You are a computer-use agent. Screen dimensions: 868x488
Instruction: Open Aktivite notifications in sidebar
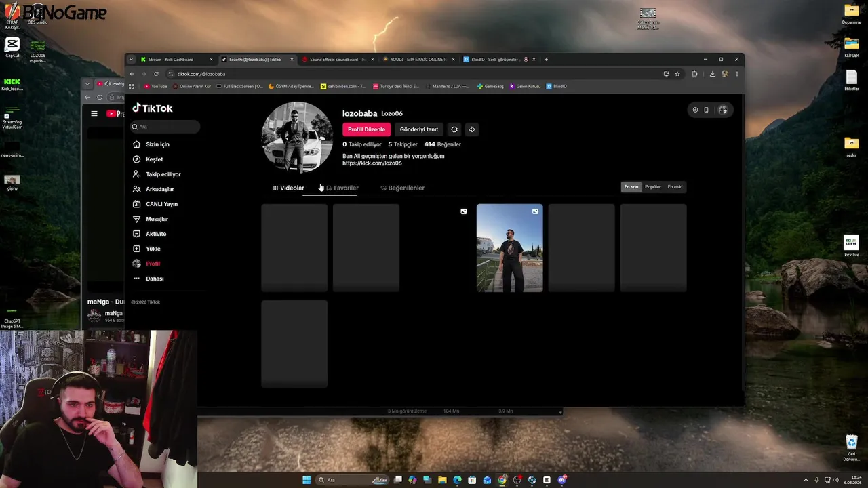[x=149, y=234]
